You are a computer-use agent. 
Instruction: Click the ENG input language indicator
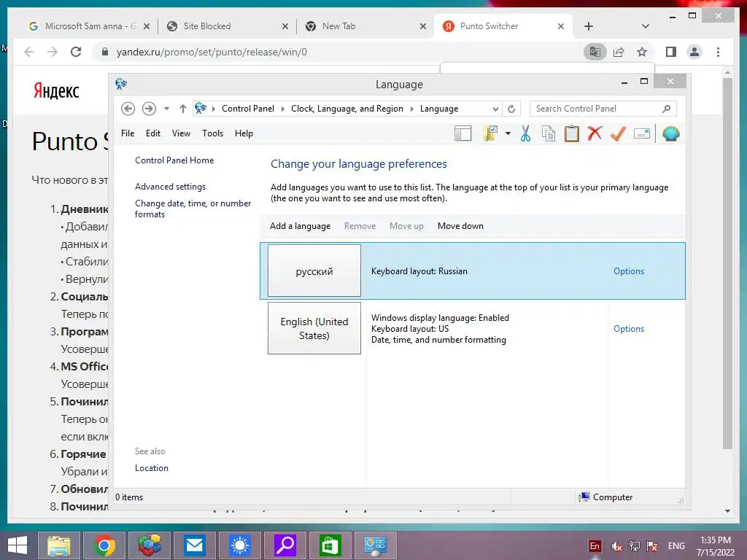tap(676, 545)
